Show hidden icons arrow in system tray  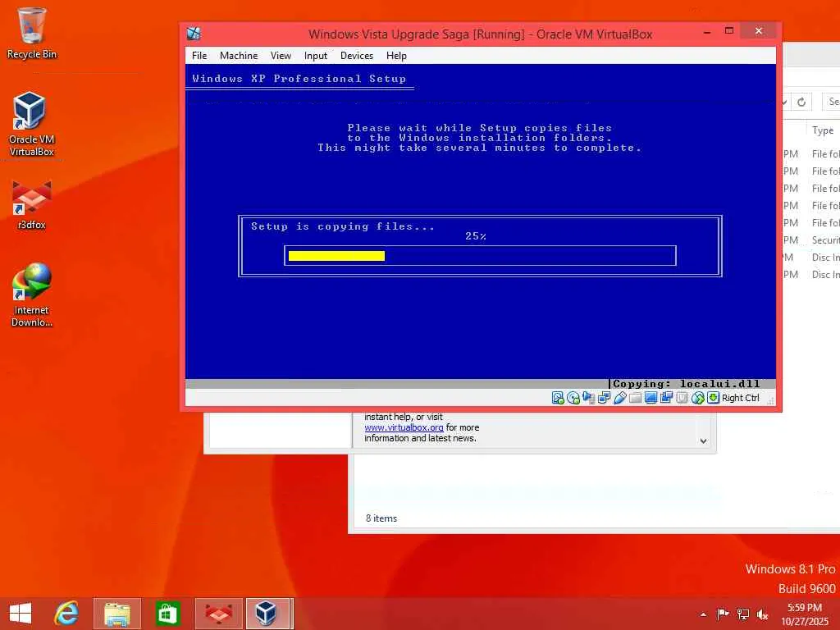point(703,614)
